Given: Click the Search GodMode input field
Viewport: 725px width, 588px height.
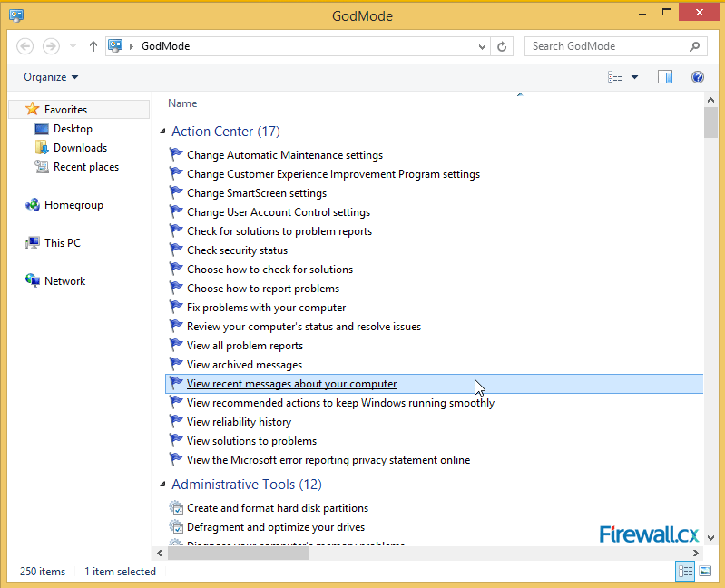Looking at the screenshot, I should pos(606,46).
